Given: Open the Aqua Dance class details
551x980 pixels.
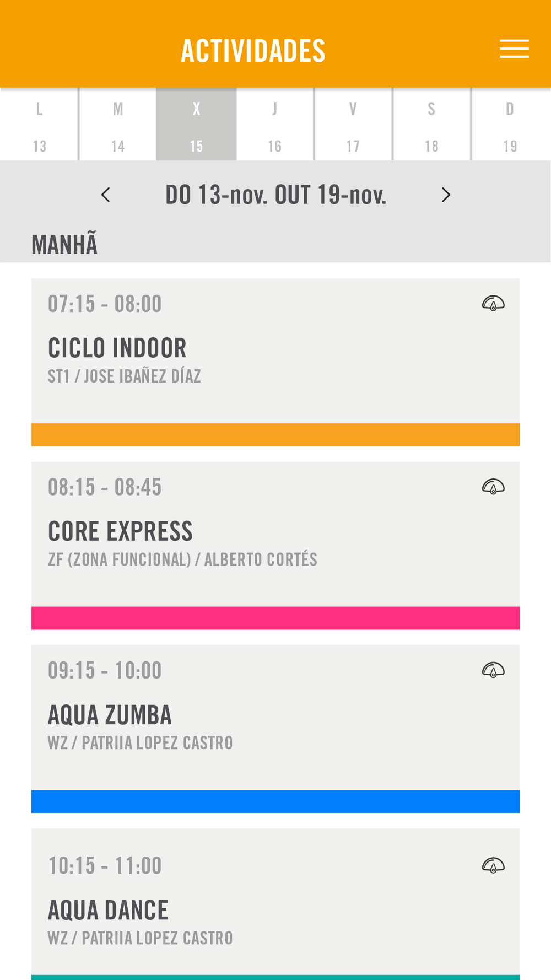Looking at the screenshot, I should [x=275, y=904].
